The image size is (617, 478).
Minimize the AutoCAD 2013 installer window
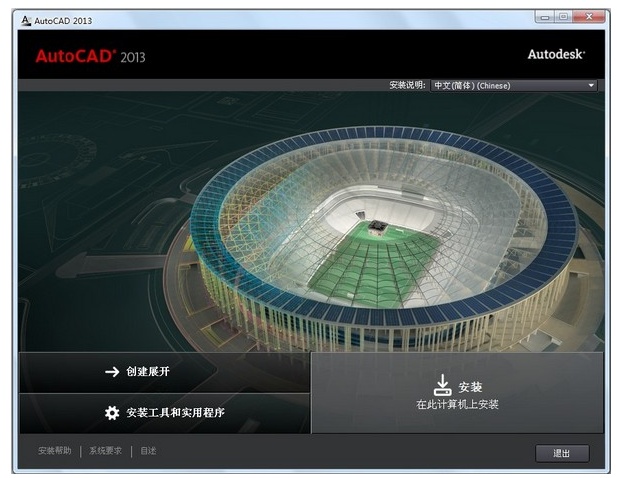pos(545,17)
